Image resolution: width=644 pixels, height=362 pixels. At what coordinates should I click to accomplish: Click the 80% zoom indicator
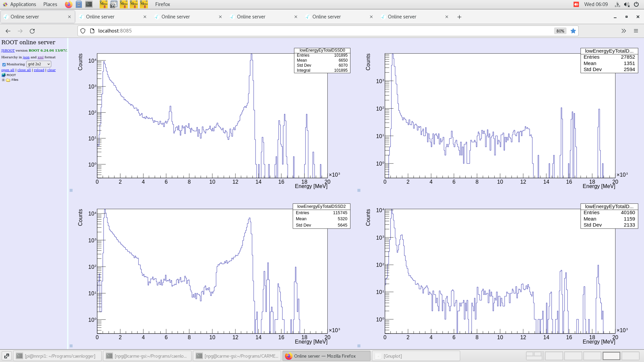coord(560,31)
